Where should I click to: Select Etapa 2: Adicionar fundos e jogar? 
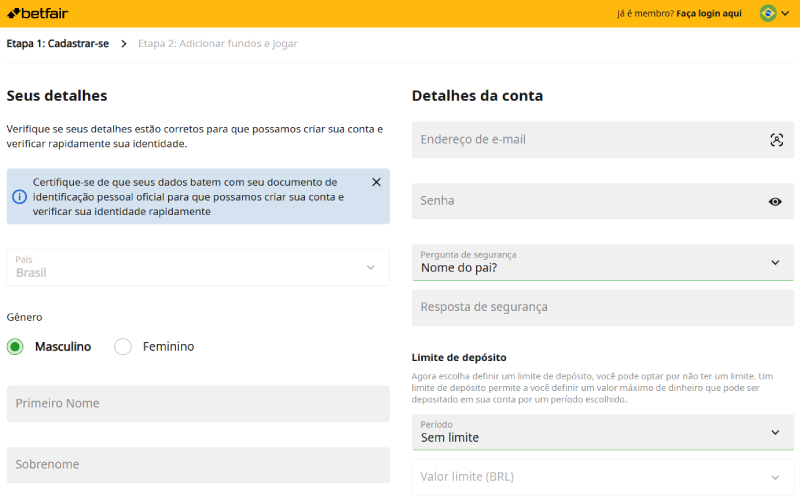point(218,43)
